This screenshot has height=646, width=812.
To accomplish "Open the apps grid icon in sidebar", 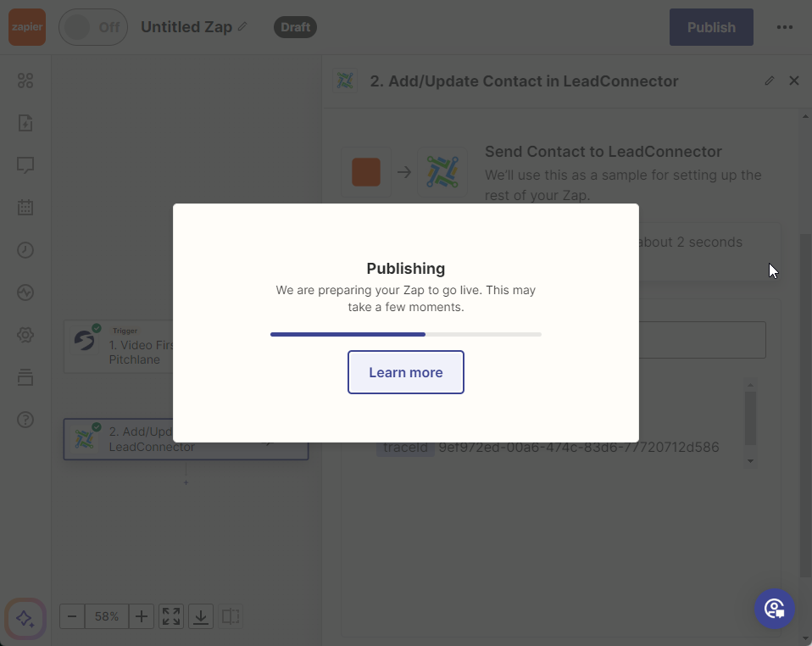I will 25,81.
